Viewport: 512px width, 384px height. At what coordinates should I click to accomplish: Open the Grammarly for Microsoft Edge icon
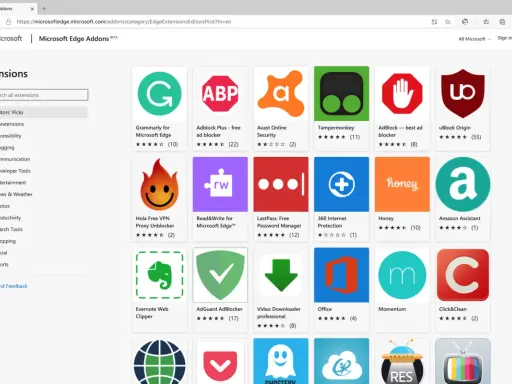(159, 93)
